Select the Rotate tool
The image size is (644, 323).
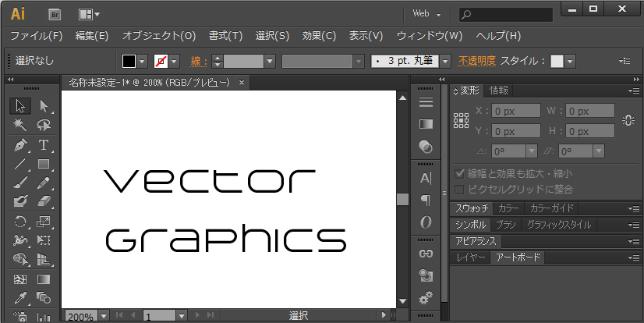(x=21, y=222)
